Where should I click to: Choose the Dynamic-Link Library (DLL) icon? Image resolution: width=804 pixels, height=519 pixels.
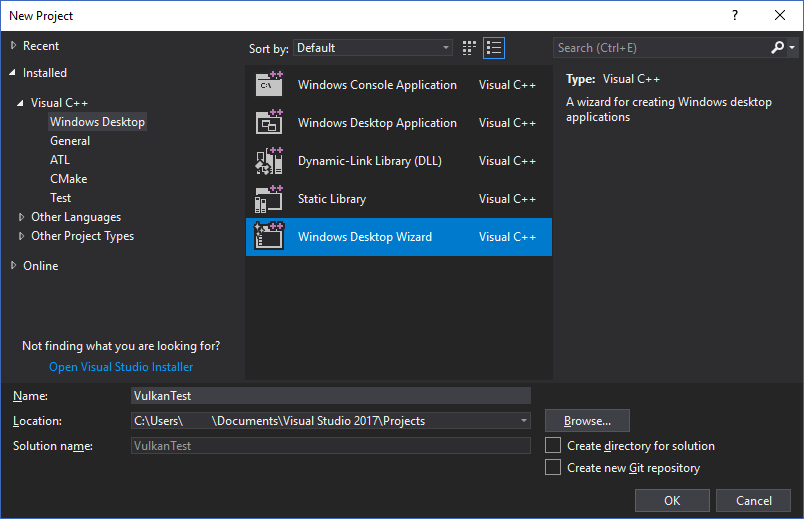269,161
